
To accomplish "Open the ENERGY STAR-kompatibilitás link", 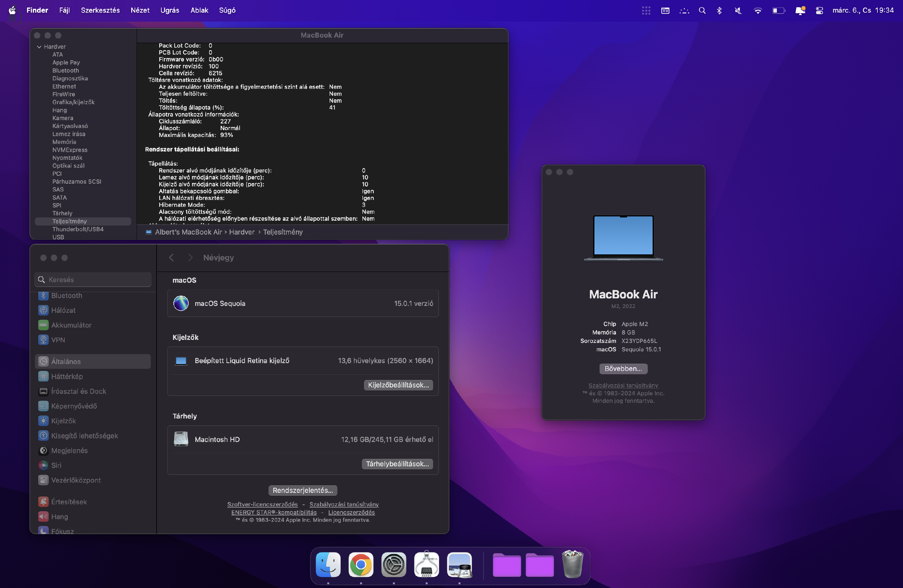I will (x=274, y=512).
